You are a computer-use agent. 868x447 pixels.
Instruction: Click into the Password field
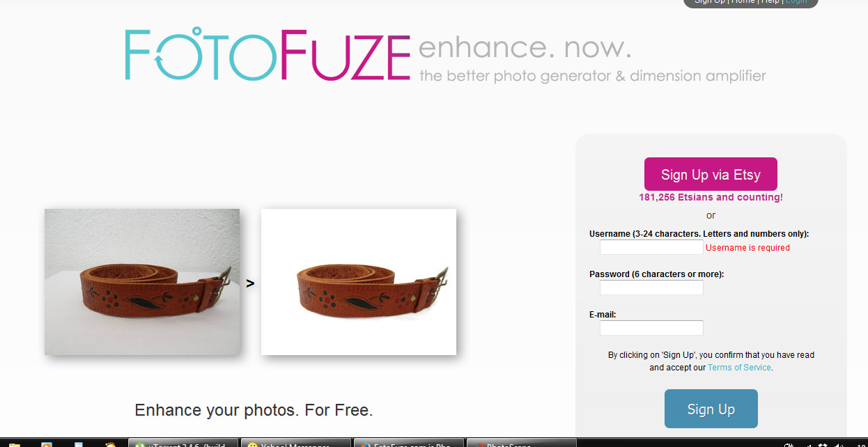coord(651,288)
